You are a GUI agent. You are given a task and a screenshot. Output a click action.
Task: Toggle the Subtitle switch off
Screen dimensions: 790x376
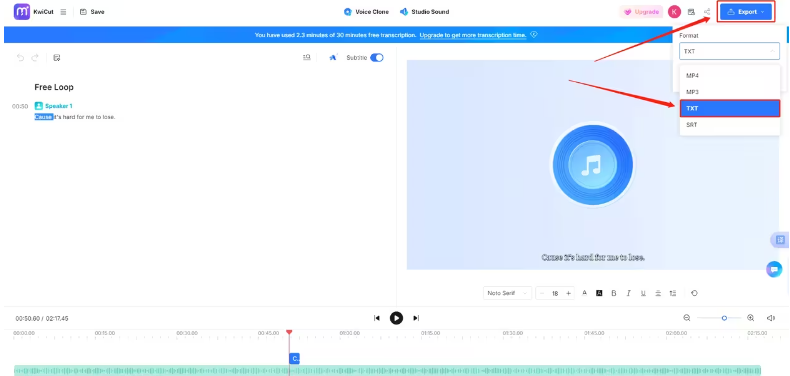point(377,57)
